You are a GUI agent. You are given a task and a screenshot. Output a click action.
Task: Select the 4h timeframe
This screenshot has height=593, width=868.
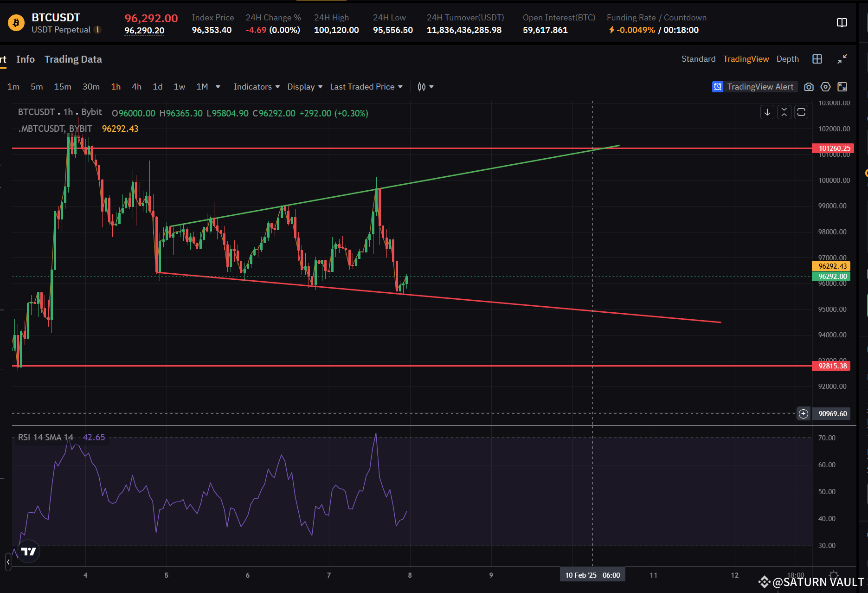[x=136, y=87]
